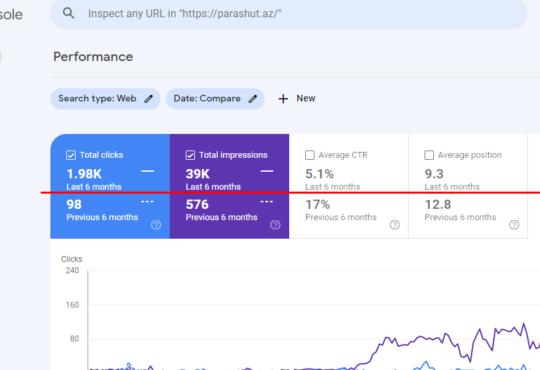Click the plus icon for New filter
The height and width of the screenshot is (370, 540).
283,99
